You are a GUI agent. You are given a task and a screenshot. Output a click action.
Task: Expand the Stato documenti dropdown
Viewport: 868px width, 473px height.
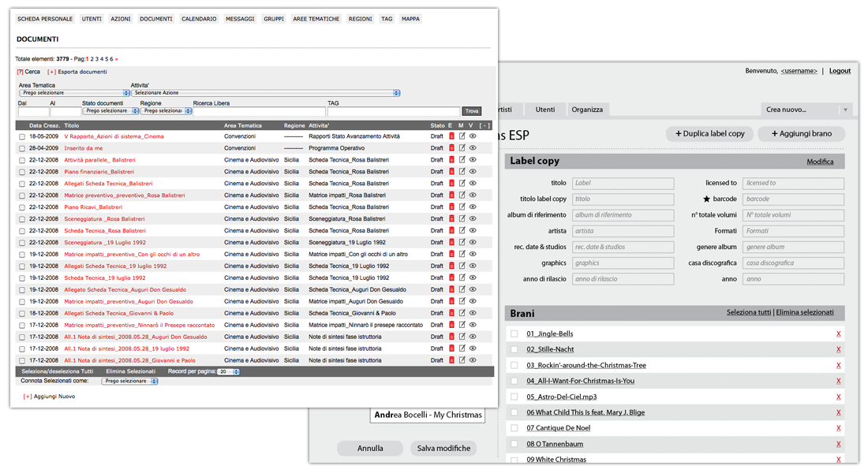click(x=110, y=110)
